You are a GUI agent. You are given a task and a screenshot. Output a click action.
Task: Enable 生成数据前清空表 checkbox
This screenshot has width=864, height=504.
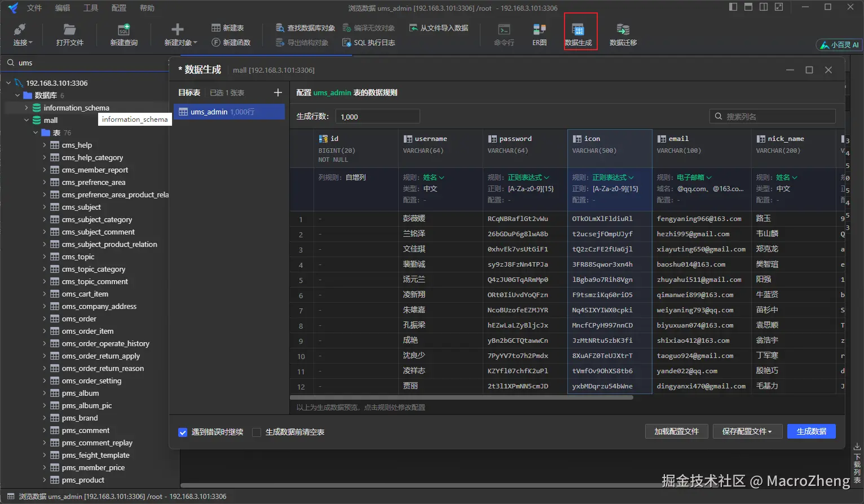pos(257,432)
